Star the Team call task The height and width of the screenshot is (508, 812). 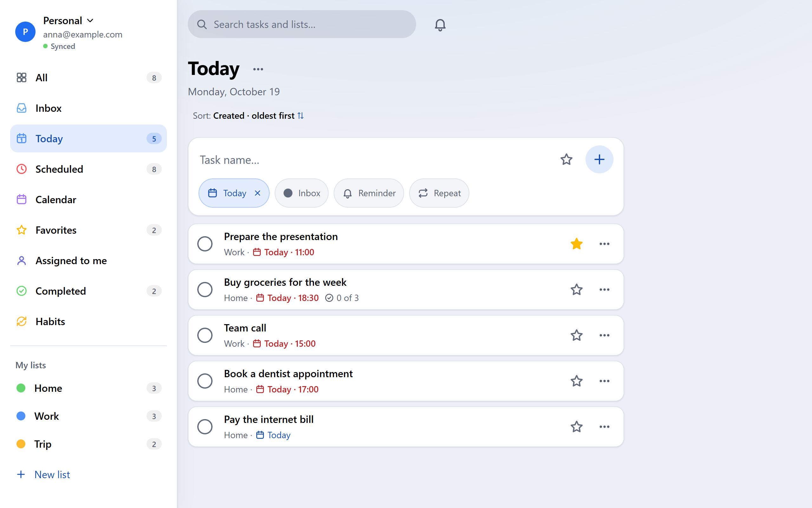(x=576, y=335)
